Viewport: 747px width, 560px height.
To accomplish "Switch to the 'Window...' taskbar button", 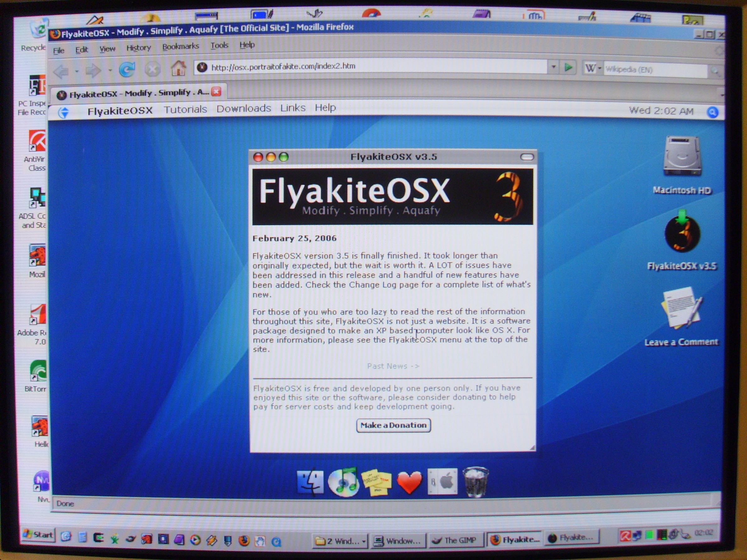I will tap(398, 541).
